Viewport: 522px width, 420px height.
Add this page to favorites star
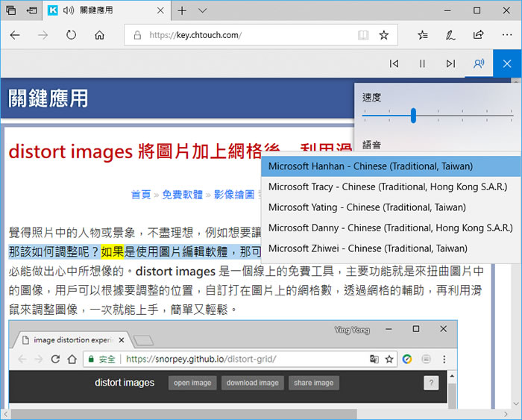tap(384, 35)
